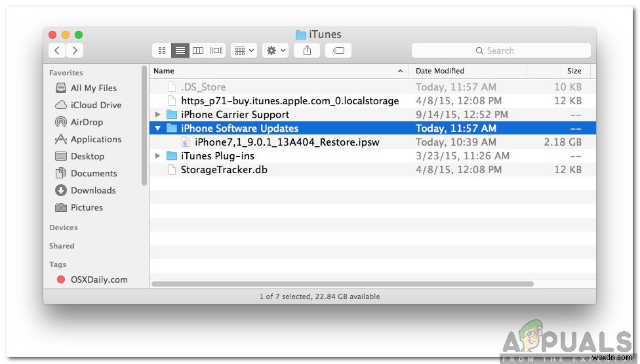Click the Today, 10:39 AM date cell

point(456,142)
